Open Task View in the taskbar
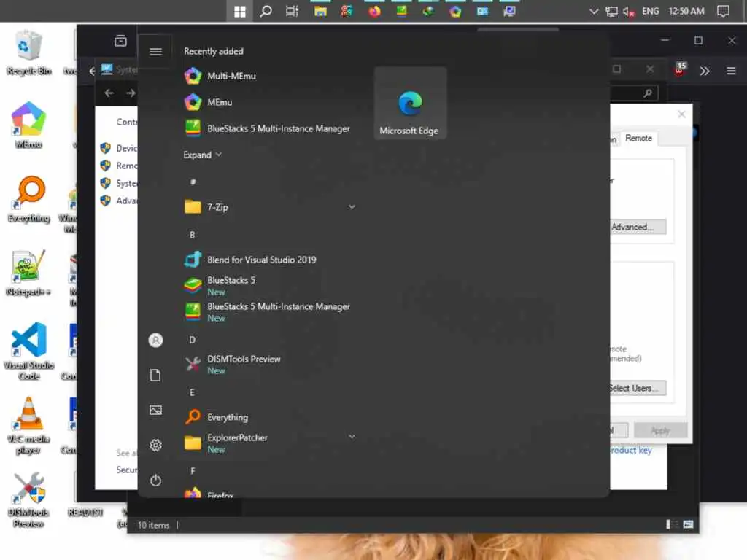 [x=292, y=11]
